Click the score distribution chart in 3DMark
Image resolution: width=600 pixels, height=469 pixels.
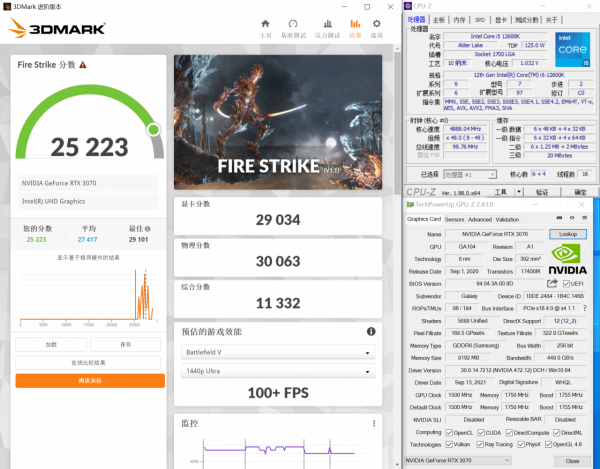point(89,296)
